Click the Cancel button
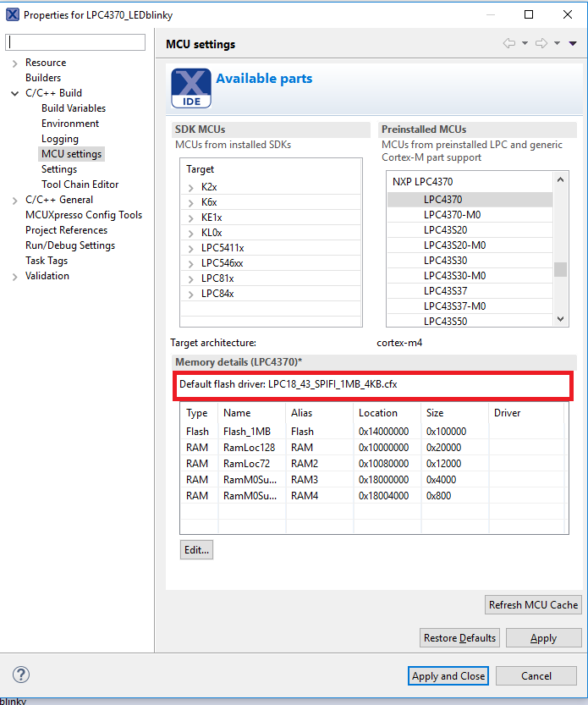This screenshot has height=705, width=588. [x=536, y=675]
